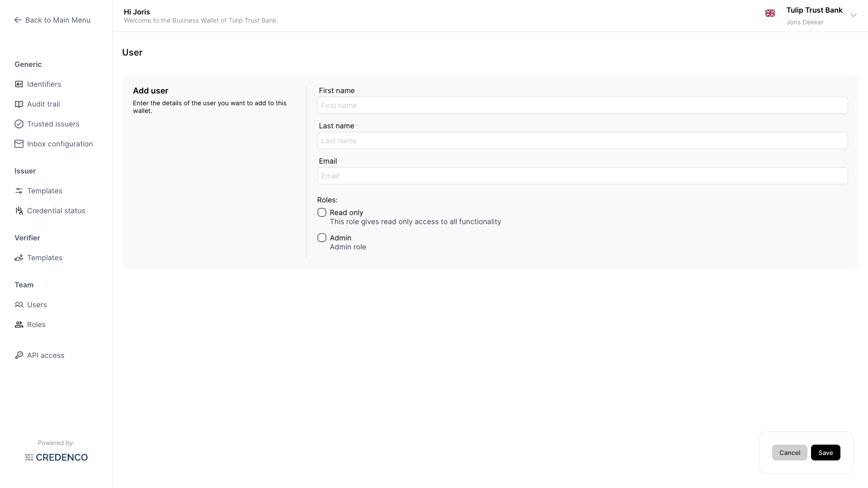Viewport: 868px width, 488px height.
Task: Click the Trusted issuers checkmark badge icon
Action: [x=19, y=124]
